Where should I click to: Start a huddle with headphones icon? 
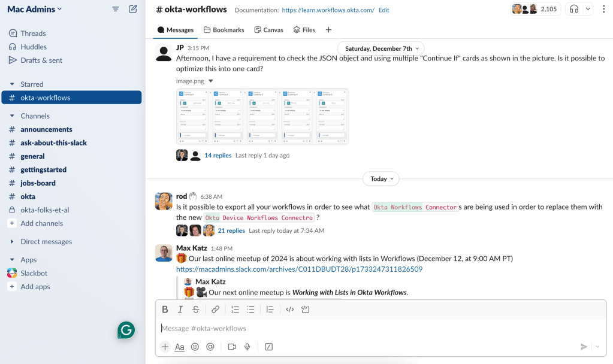pyautogui.click(x=574, y=9)
